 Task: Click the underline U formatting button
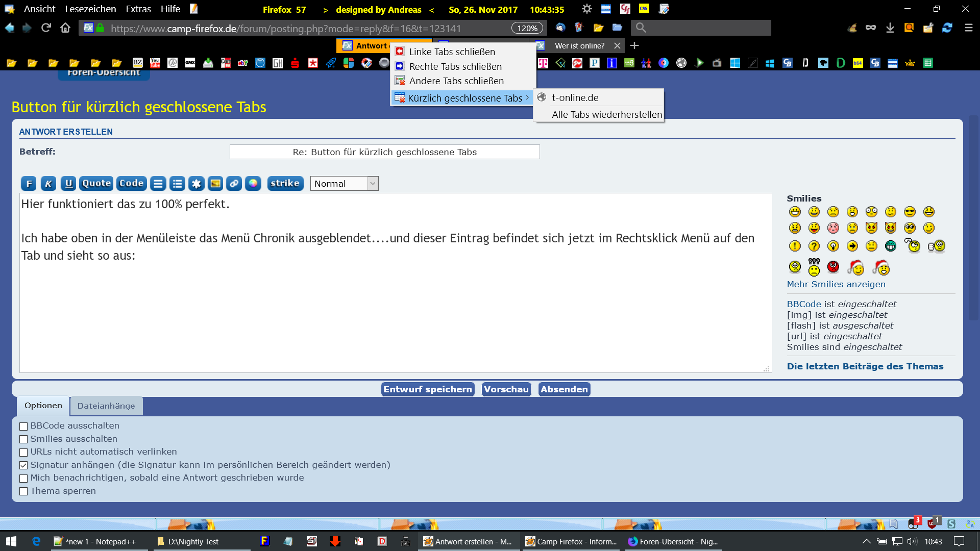coord(68,184)
